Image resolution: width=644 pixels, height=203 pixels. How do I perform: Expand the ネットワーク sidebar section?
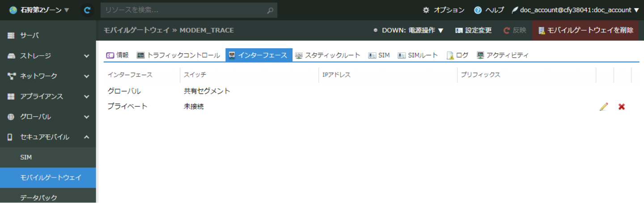point(48,76)
